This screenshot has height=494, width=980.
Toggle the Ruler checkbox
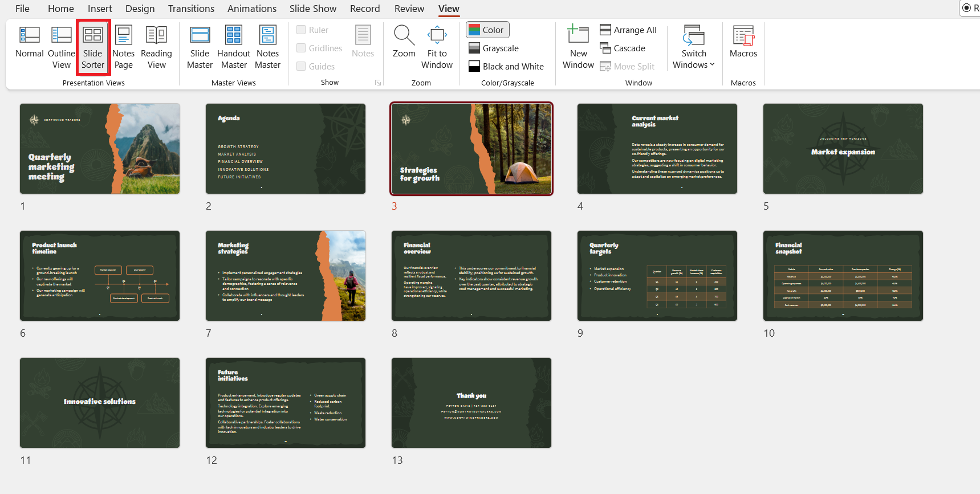coord(301,30)
